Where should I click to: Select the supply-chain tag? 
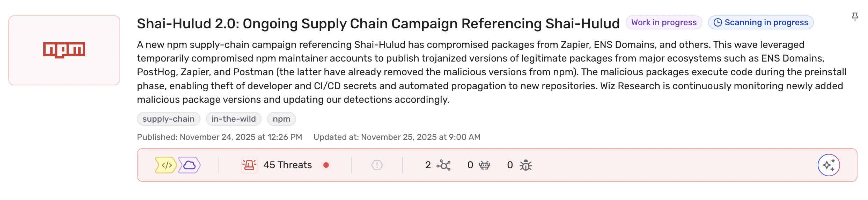[x=168, y=119]
